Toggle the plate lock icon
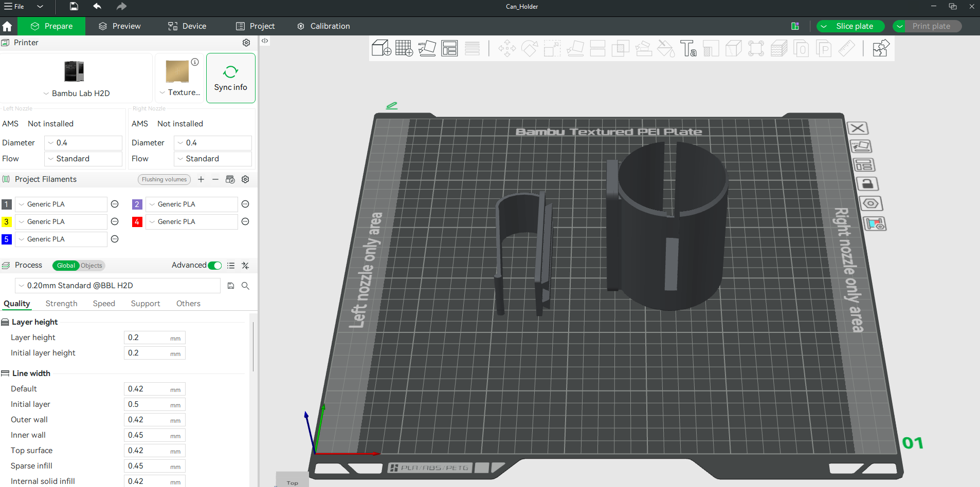This screenshot has width=980, height=487. [x=867, y=184]
